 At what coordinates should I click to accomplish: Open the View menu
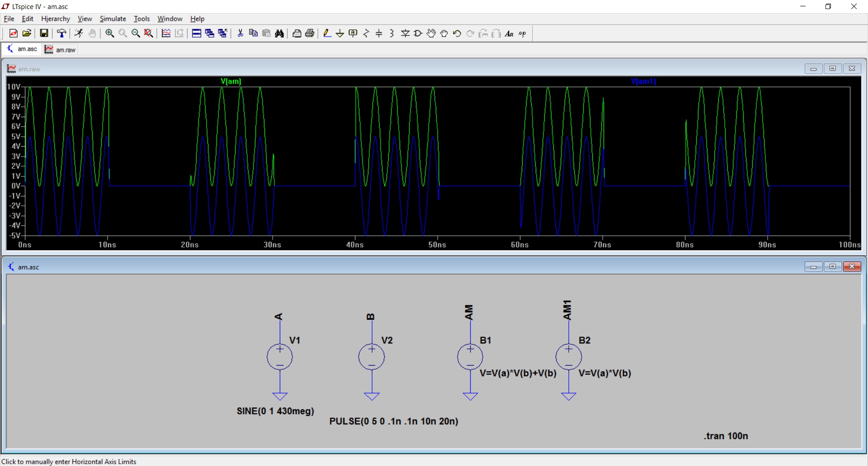pos(85,19)
